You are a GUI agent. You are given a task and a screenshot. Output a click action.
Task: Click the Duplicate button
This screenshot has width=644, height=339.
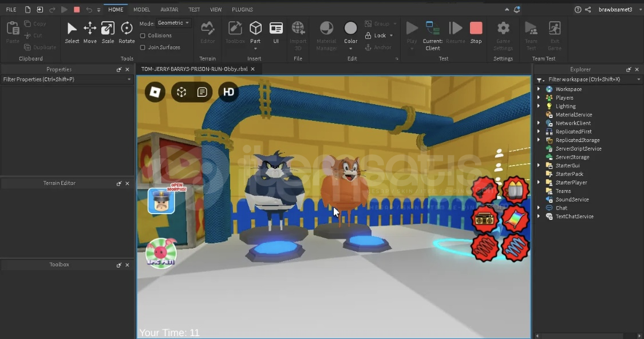click(x=40, y=48)
